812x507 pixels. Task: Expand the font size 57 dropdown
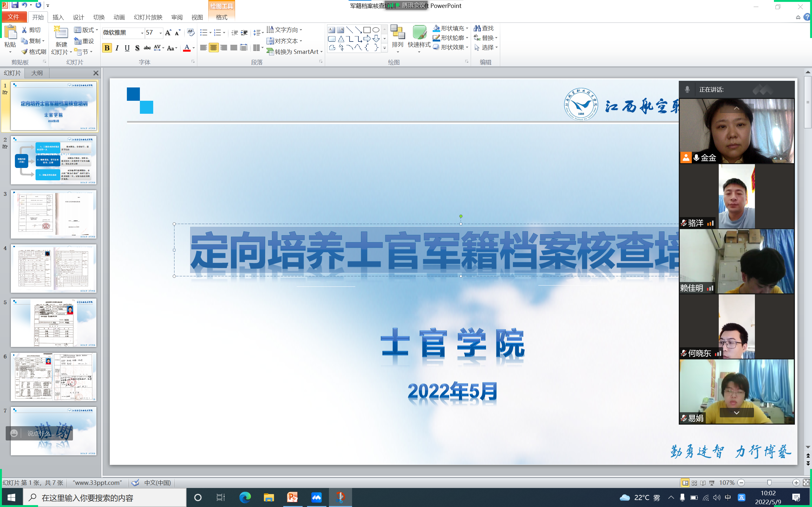(x=160, y=33)
